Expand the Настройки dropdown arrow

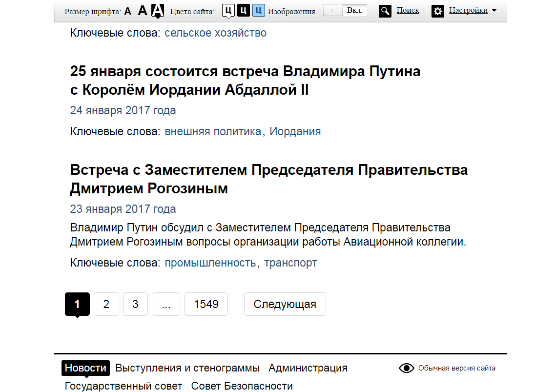(x=494, y=11)
